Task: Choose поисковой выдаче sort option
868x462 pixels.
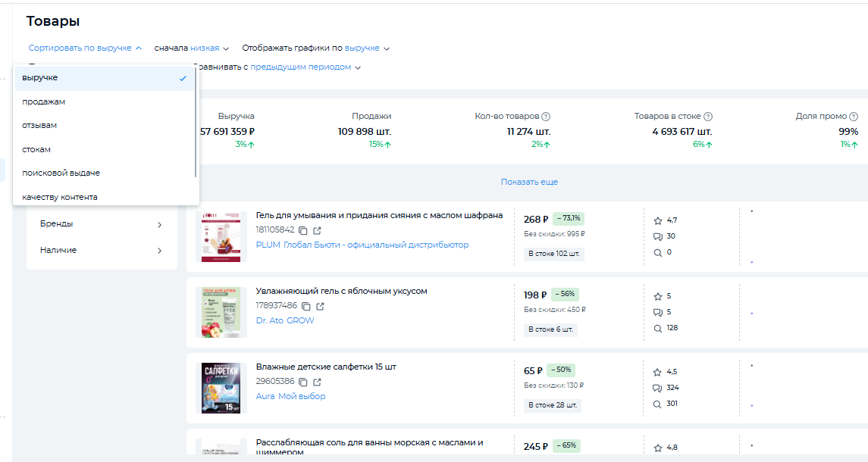Action: coord(61,173)
